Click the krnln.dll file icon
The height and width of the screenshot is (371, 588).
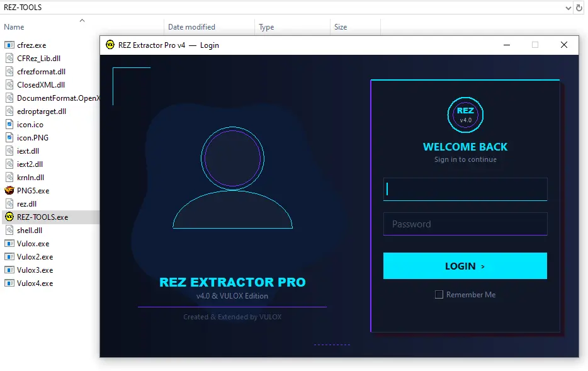click(9, 177)
